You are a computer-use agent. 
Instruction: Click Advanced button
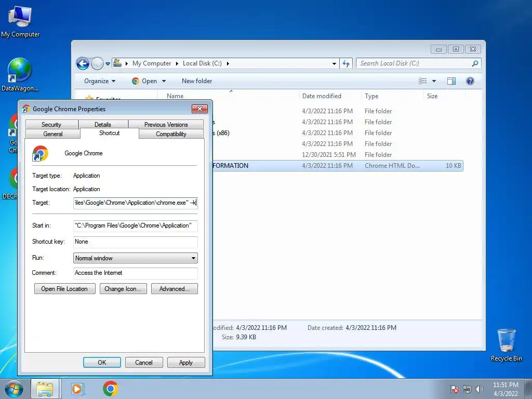175,289
